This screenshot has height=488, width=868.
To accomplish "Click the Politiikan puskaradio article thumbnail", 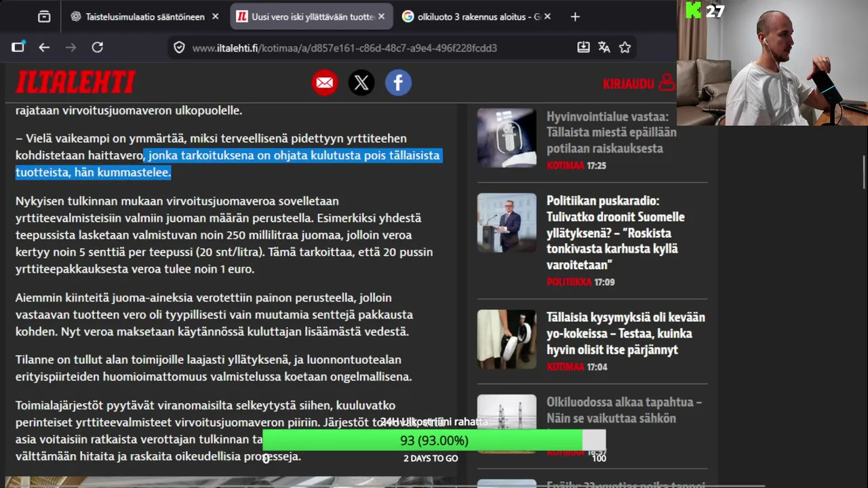I will tap(507, 222).
